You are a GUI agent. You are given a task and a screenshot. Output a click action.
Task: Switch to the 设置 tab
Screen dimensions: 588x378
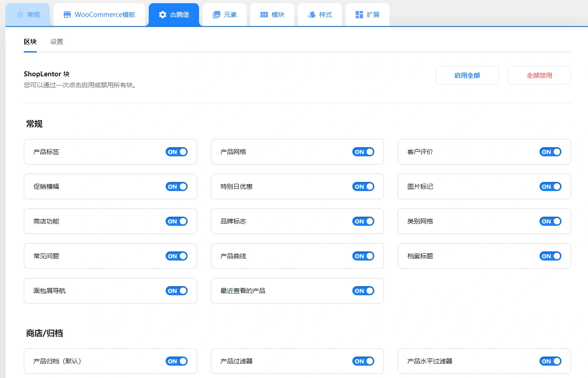[56, 41]
